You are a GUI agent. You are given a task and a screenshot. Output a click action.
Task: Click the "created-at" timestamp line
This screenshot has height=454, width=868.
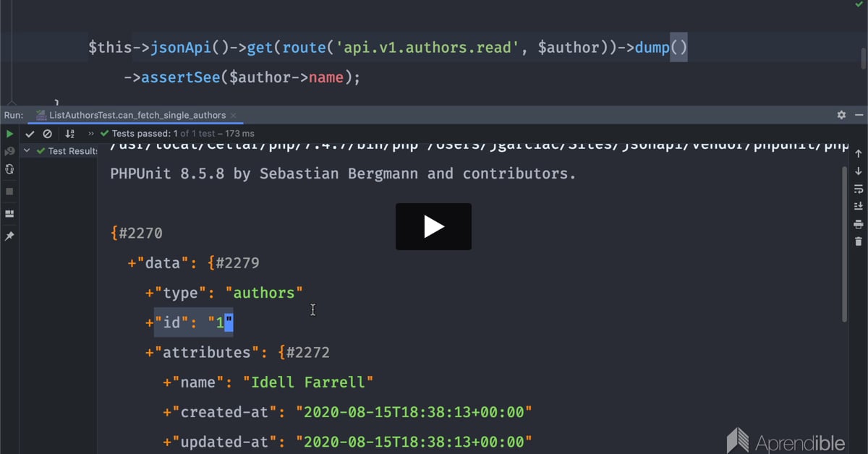[x=348, y=412]
